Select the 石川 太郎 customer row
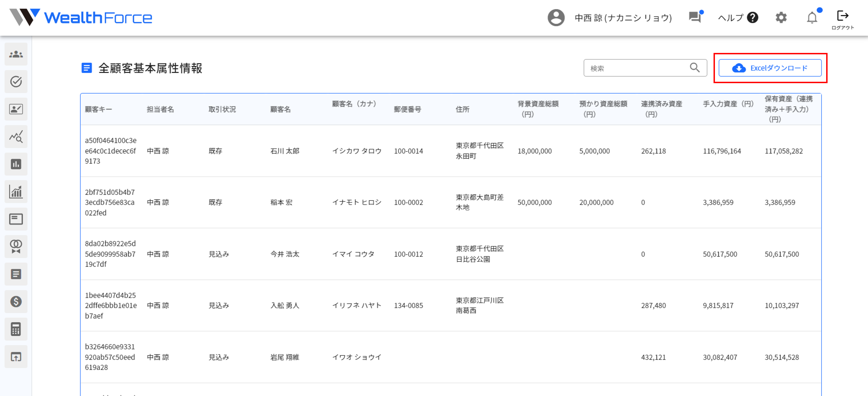The image size is (868, 396). coord(285,151)
